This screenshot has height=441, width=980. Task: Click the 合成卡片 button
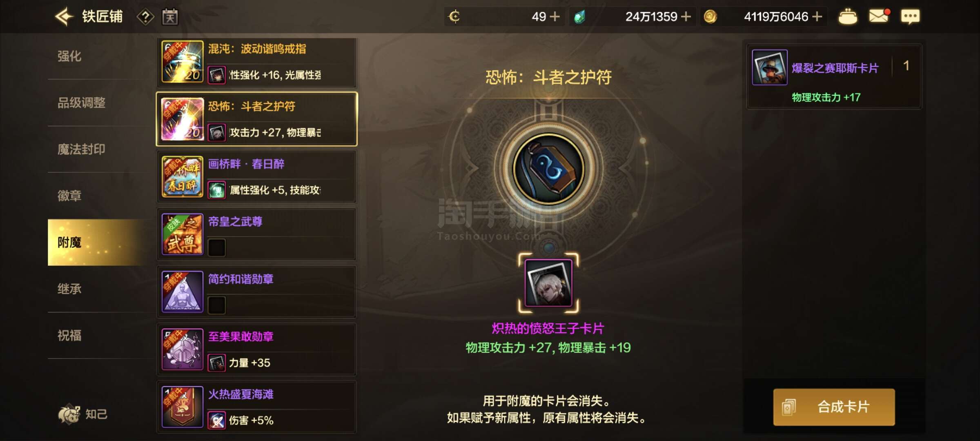point(834,407)
